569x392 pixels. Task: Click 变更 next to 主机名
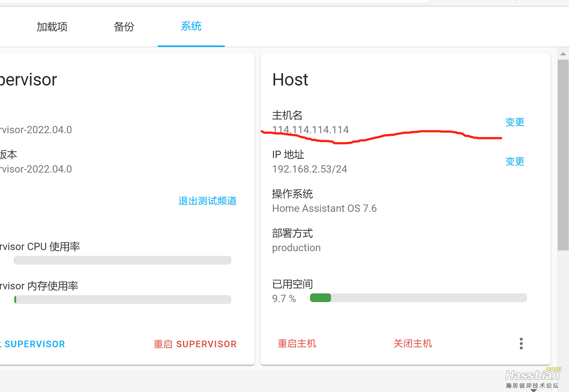click(x=515, y=122)
